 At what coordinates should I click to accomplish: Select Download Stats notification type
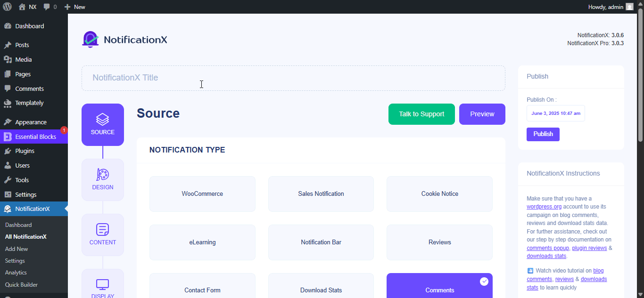(x=321, y=286)
